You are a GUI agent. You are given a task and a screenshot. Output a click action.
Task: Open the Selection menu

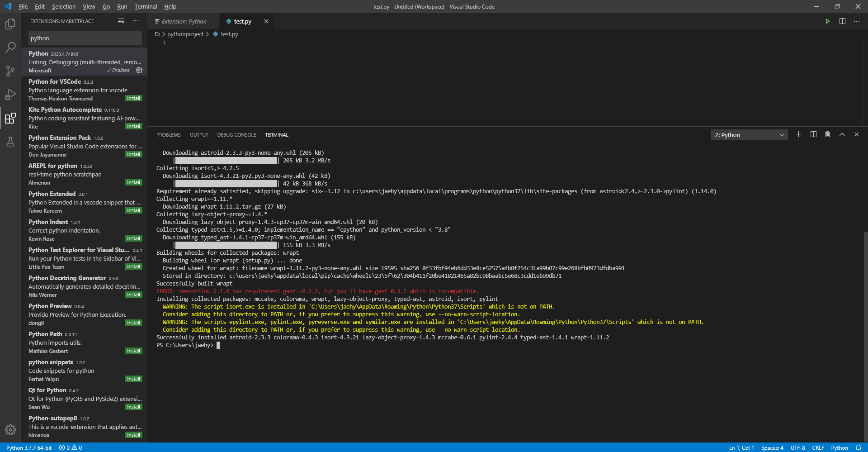tap(64, 6)
